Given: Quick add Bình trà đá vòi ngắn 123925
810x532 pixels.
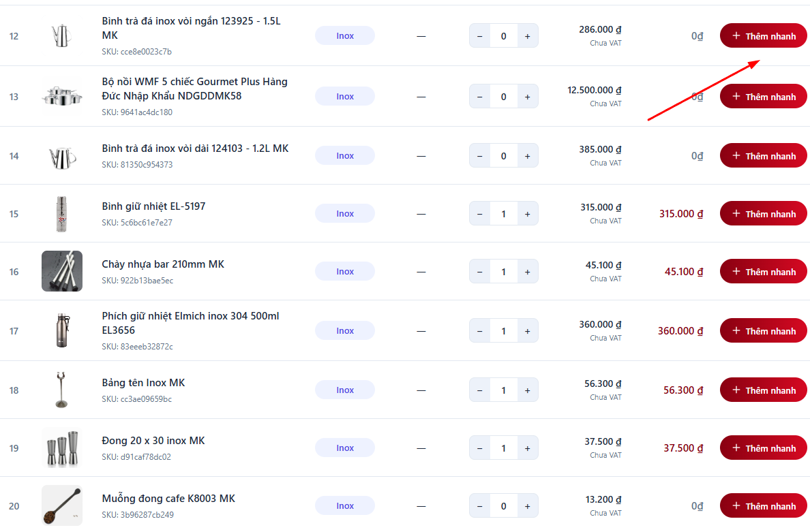Looking at the screenshot, I should [763, 36].
